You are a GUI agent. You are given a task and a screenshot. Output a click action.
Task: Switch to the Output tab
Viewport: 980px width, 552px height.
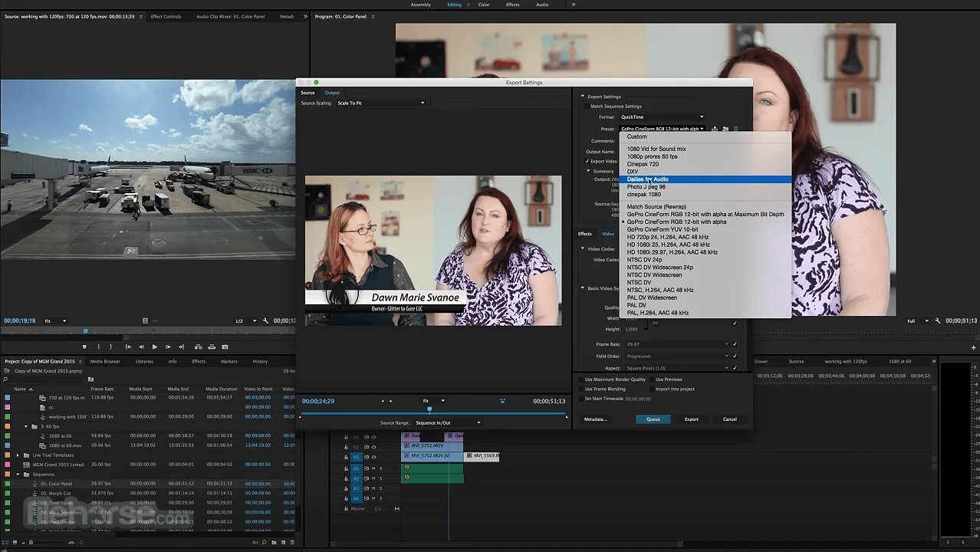[332, 93]
